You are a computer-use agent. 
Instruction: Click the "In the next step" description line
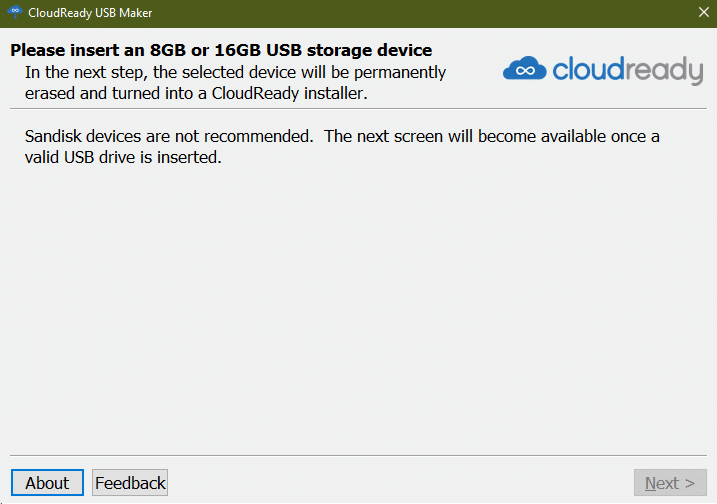pyautogui.click(x=235, y=72)
